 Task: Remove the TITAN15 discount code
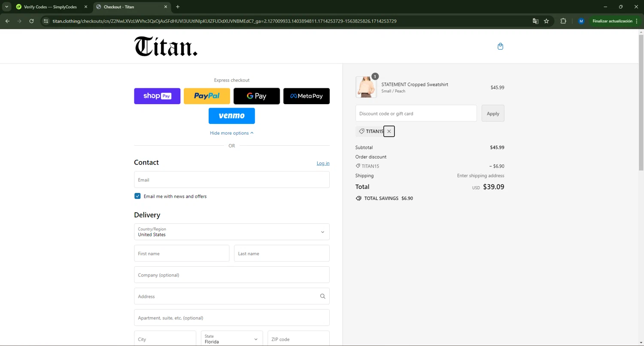389,131
